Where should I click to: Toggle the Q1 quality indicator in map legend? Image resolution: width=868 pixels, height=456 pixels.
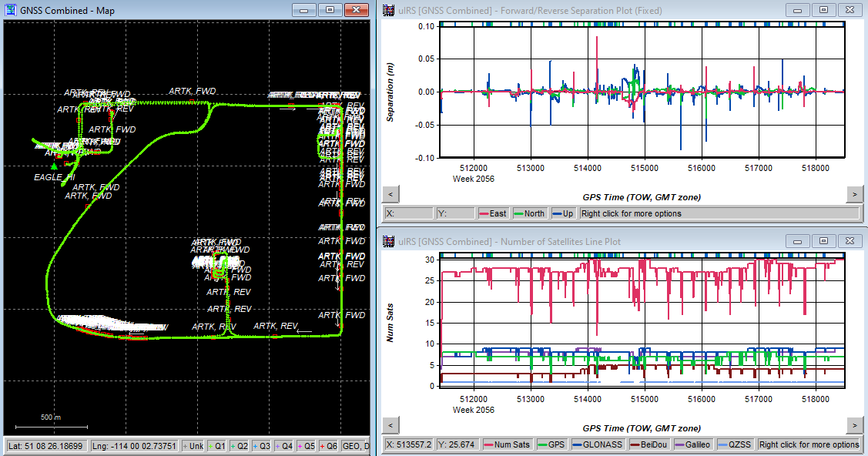[217, 445]
